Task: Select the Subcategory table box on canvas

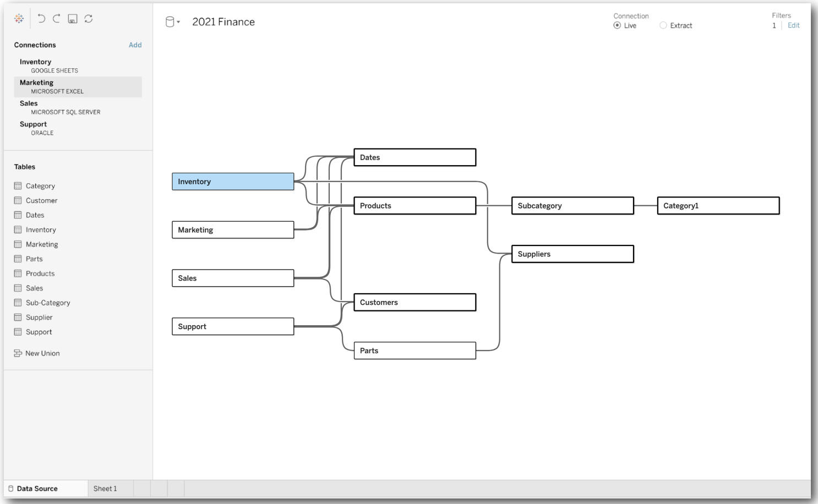Action: click(x=573, y=206)
